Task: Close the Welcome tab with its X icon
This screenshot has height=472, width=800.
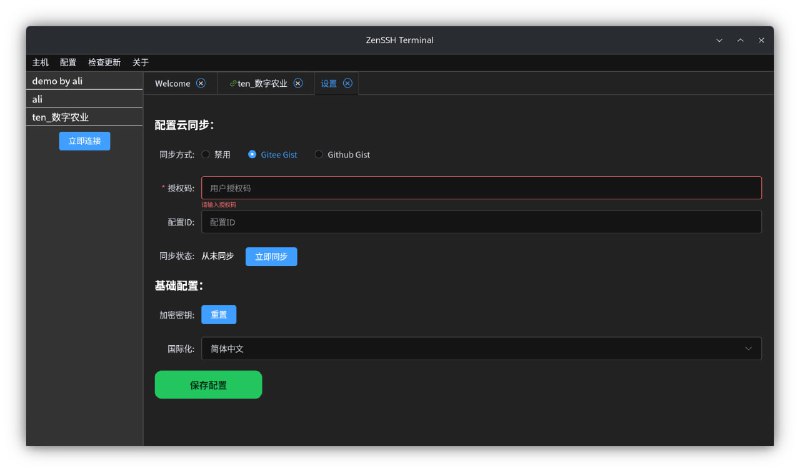Action: point(201,83)
